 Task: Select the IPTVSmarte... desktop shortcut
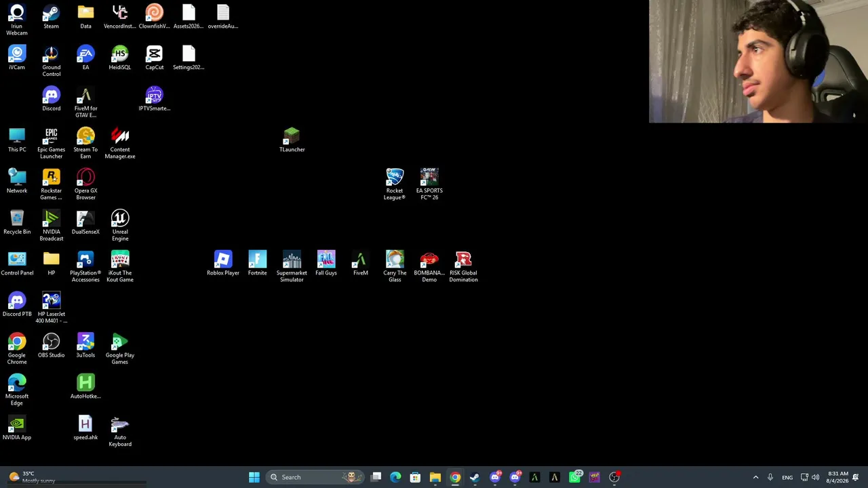(154, 99)
